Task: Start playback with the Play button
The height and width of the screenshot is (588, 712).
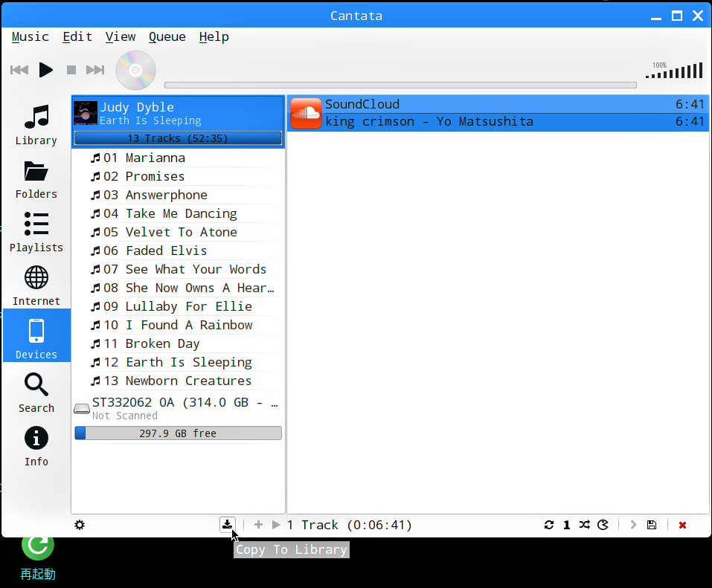Action: [45, 70]
